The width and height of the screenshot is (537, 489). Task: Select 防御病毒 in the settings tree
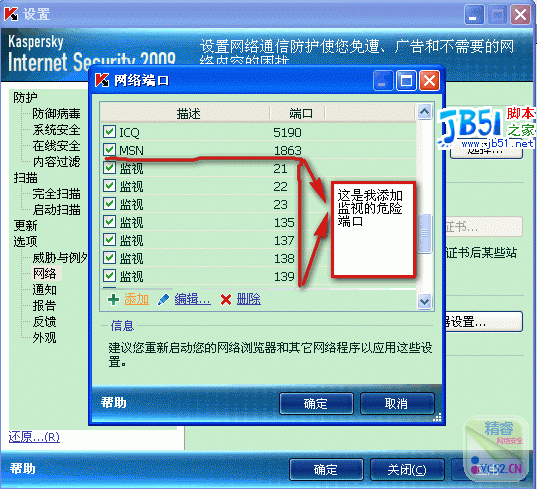[56, 114]
